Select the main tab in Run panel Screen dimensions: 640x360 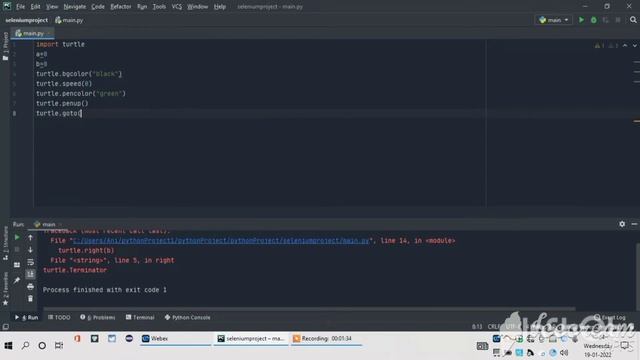coord(47,224)
